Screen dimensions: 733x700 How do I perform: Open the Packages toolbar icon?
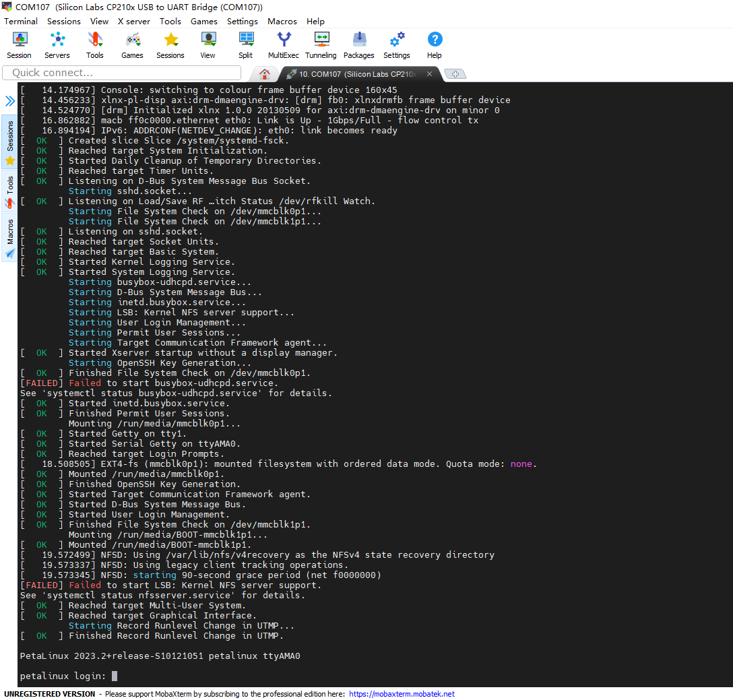pyautogui.click(x=359, y=45)
